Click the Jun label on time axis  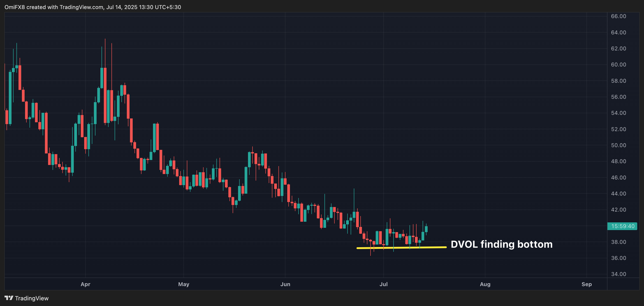[x=285, y=284]
